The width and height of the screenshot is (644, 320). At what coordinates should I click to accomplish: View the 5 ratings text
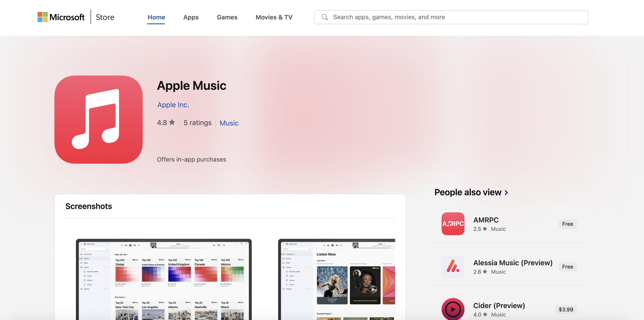click(198, 122)
